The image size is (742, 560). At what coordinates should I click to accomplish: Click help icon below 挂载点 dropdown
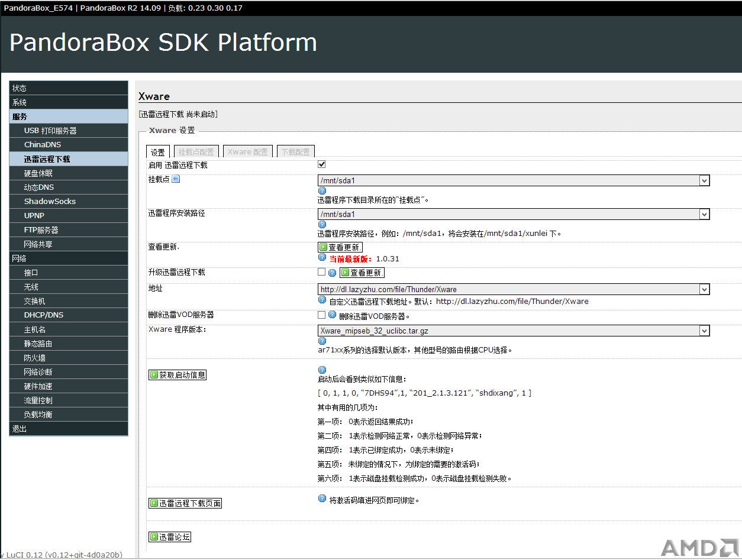tap(322, 190)
